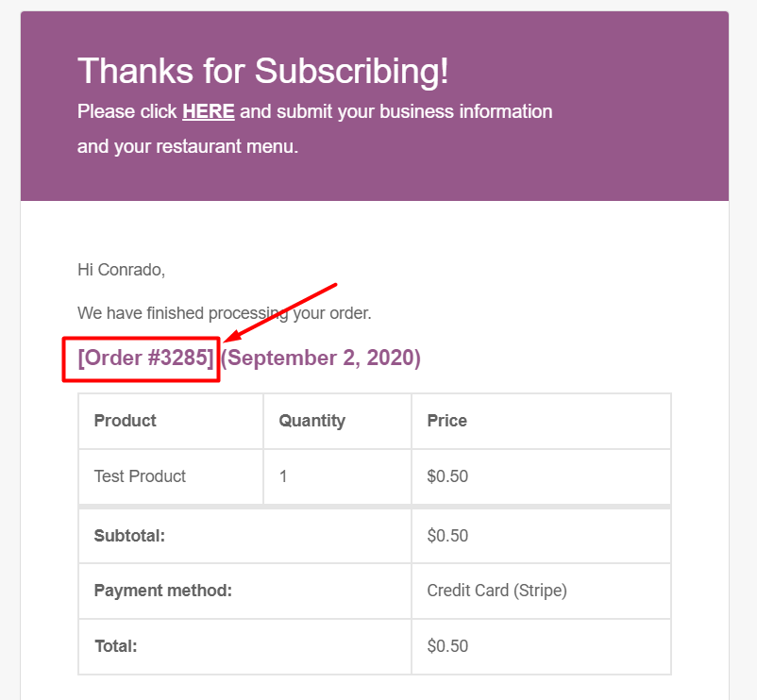Click the Thanks for Subscribing! heading
The image size is (757, 700).
[x=262, y=70]
